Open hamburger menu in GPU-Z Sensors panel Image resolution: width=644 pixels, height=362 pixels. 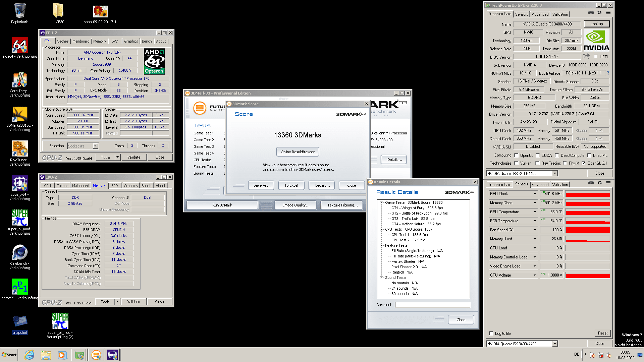pyautogui.click(x=608, y=183)
